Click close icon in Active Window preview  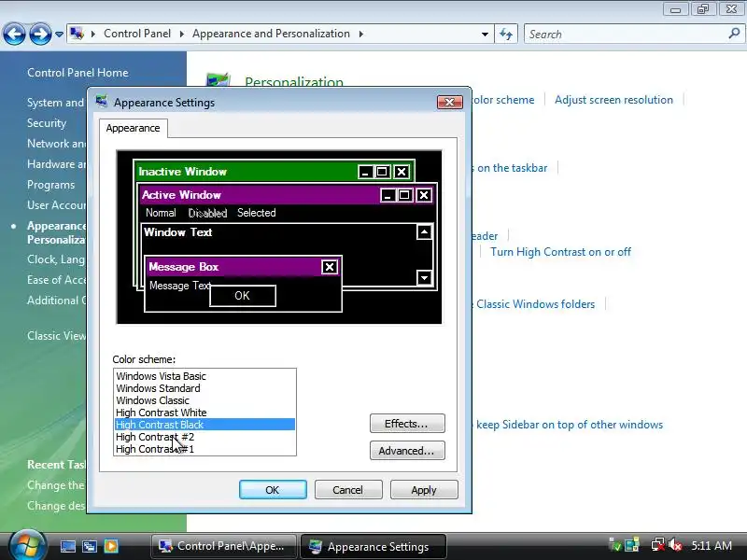tap(424, 195)
